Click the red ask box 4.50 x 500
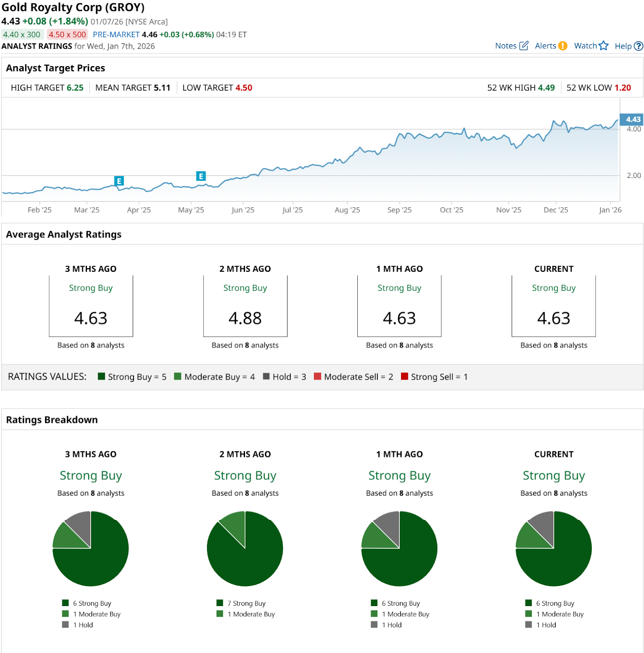Viewport: 644px width, 653px height. point(67,35)
